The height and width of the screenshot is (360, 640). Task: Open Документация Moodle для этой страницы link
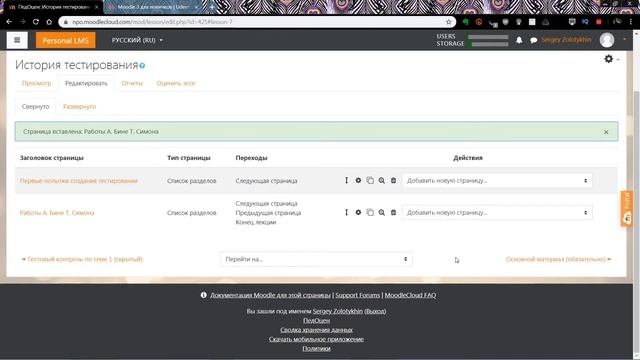pos(270,295)
